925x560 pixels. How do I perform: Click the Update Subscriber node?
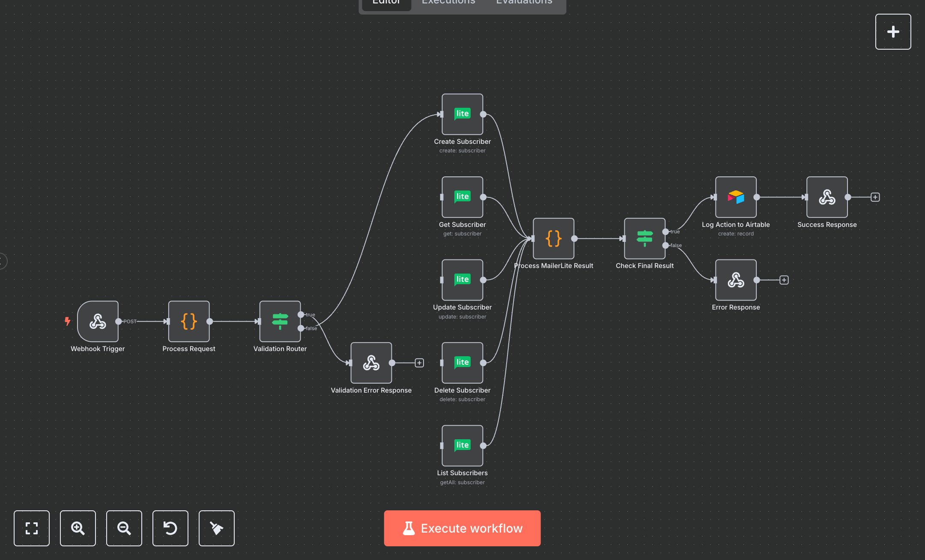(462, 280)
